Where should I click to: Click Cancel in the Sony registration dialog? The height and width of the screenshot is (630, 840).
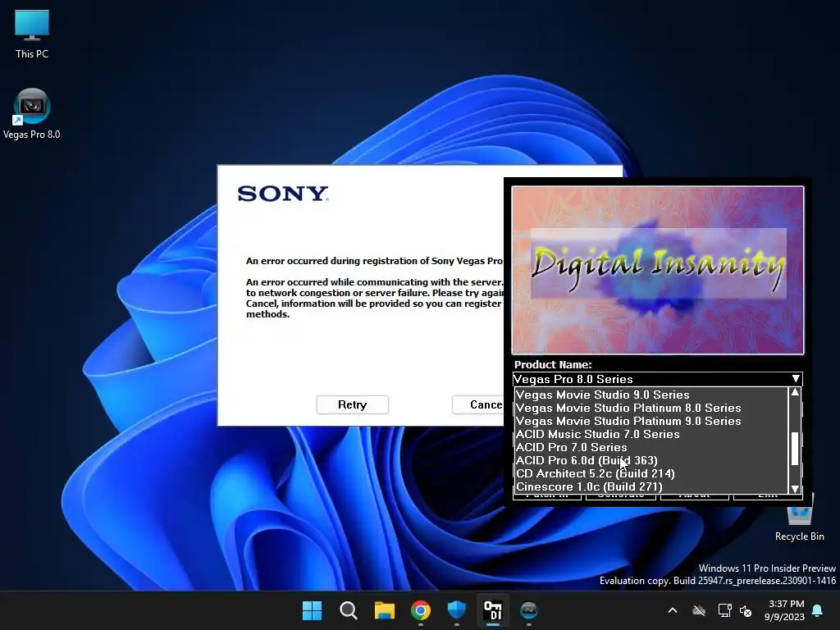(477, 404)
